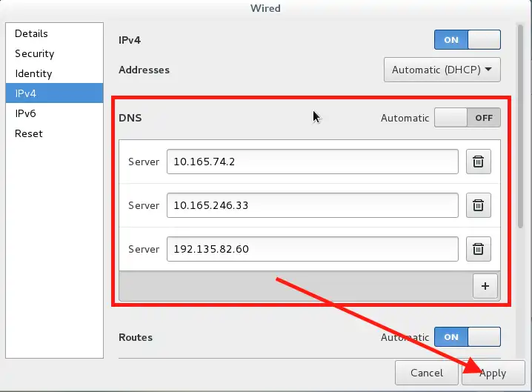This screenshot has width=532, height=392.
Task: Open the Security section
Action: pyautogui.click(x=54, y=53)
